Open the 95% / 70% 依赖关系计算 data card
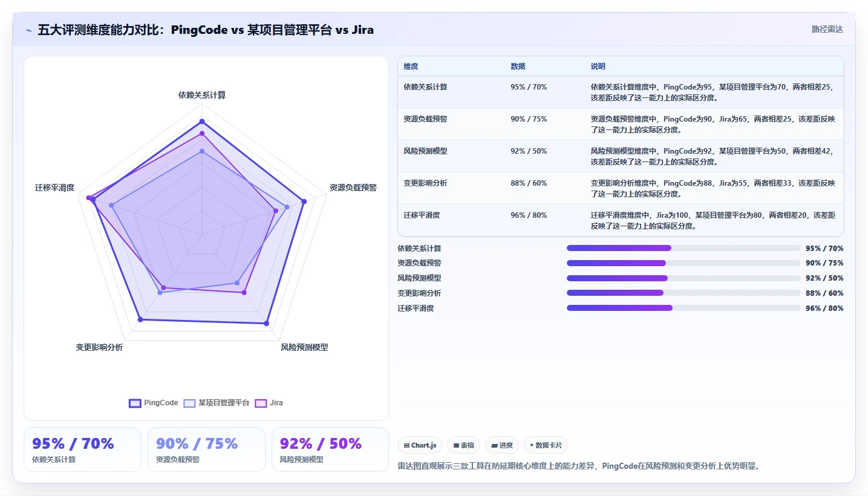This screenshot has height=496, width=868. (82, 449)
